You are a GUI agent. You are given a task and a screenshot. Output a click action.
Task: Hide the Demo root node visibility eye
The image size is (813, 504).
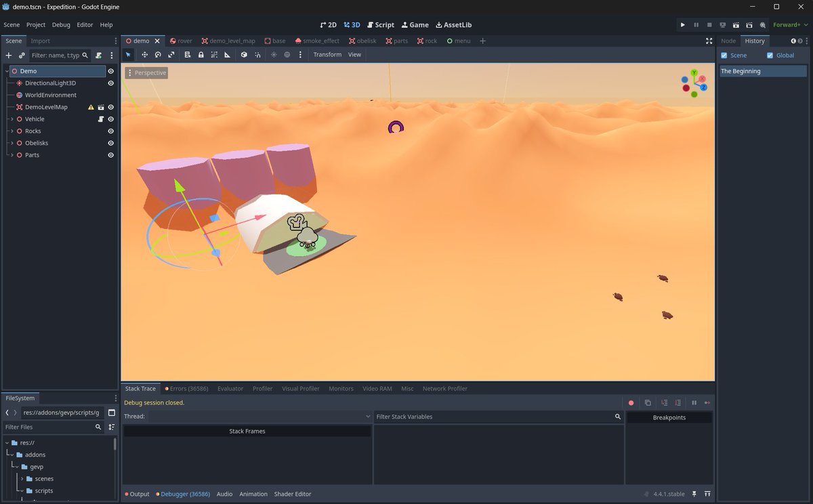(110, 71)
